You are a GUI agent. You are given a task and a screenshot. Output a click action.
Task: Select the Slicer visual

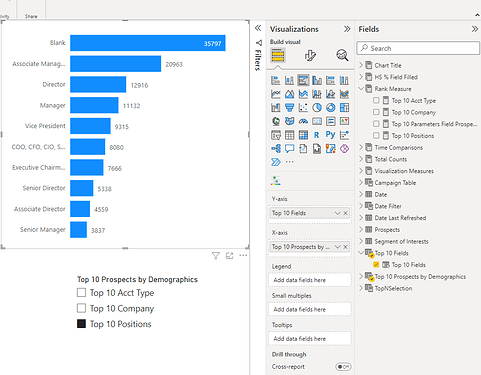coord(276,135)
